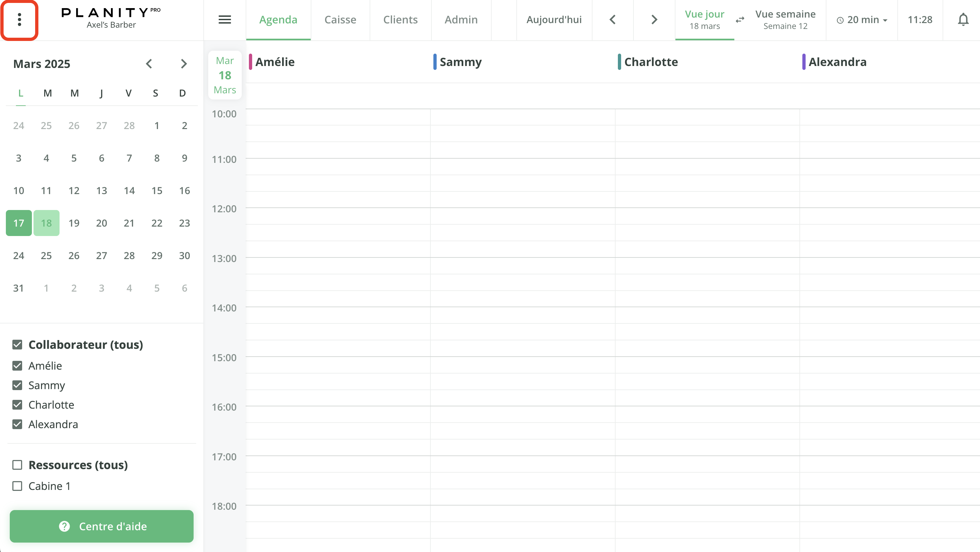Uncheck the Sammy collaborator checkbox
Viewport: 980px width, 552px height.
[17, 385]
